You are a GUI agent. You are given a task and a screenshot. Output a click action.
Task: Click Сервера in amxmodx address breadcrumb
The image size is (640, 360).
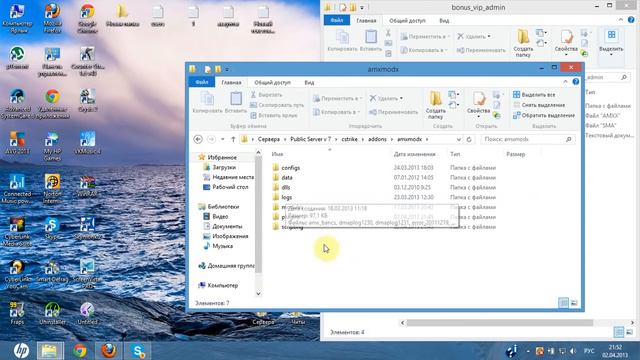269,139
